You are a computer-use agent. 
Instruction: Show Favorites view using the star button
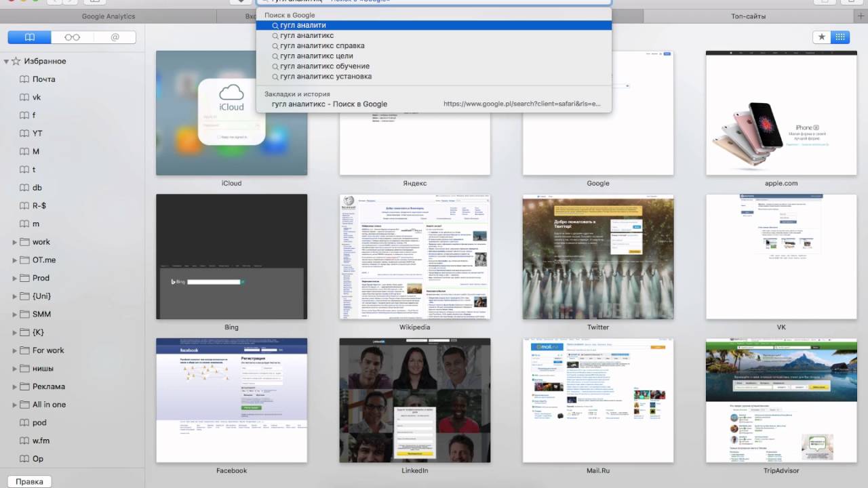click(822, 37)
